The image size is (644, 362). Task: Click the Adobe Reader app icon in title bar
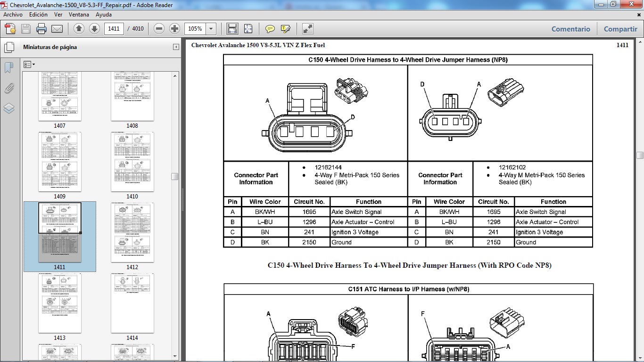pyautogui.click(x=5, y=5)
